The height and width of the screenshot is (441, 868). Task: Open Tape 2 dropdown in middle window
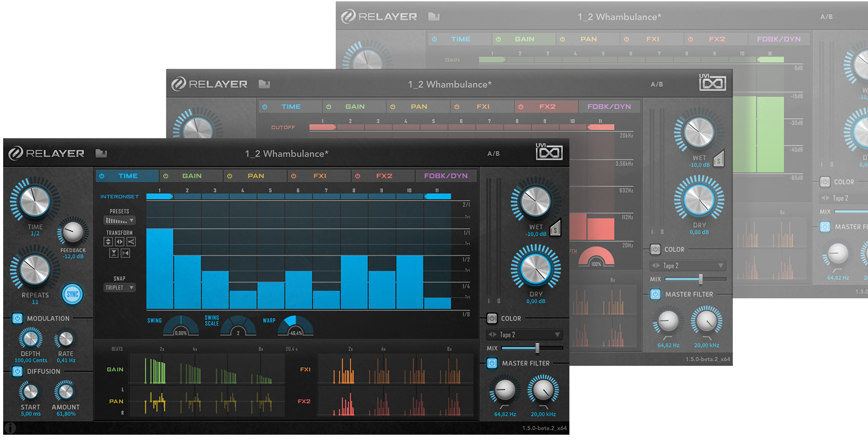[x=688, y=266]
